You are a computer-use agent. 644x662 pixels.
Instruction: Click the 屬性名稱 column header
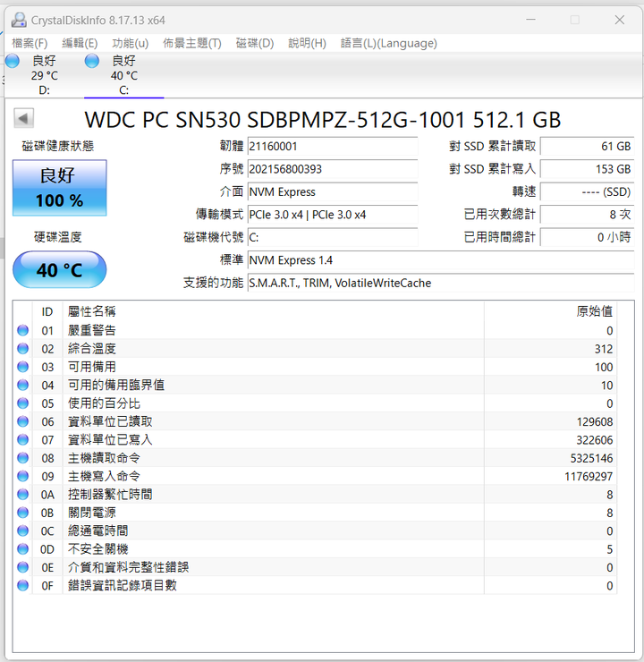[x=274, y=311]
